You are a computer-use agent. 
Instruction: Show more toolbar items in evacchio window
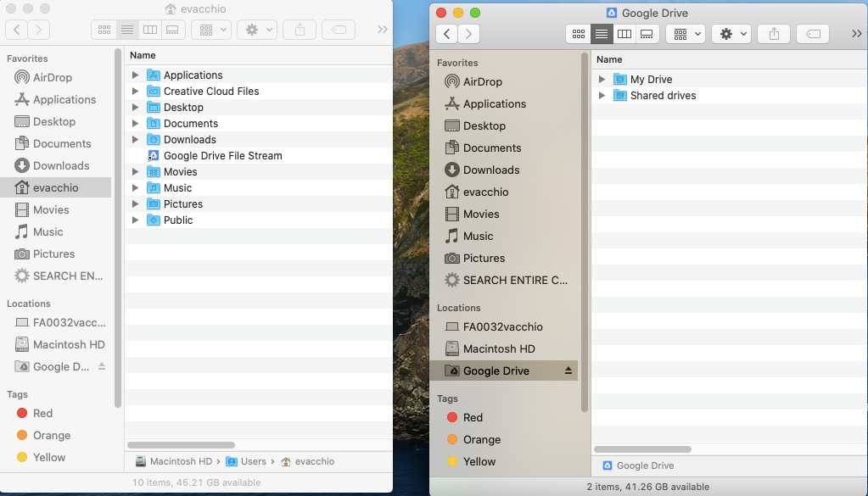click(382, 30)
